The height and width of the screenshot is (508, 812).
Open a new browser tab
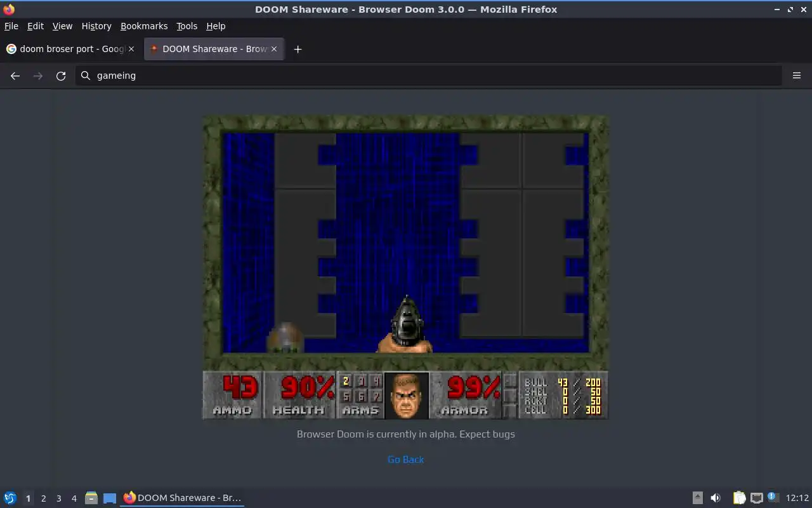point(298,49)
